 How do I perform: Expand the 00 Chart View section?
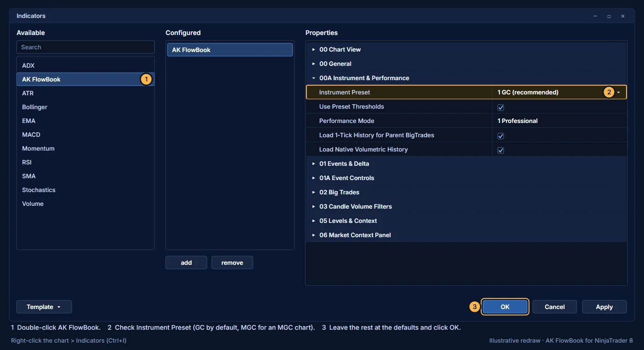tap(466, 49)
